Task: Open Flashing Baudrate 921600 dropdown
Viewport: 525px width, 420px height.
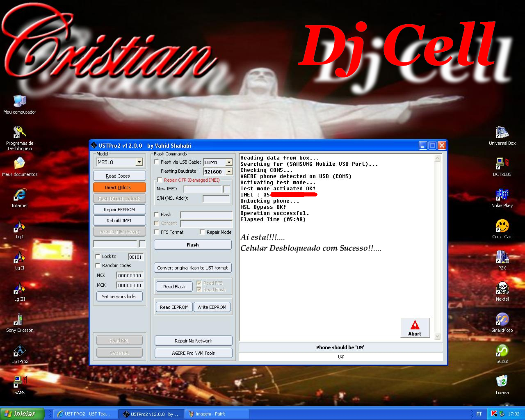Action: (229, 172)
